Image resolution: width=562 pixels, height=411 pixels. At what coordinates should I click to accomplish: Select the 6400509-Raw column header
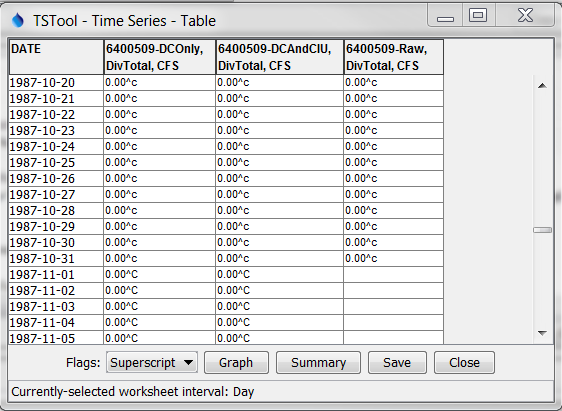point(394,57)
